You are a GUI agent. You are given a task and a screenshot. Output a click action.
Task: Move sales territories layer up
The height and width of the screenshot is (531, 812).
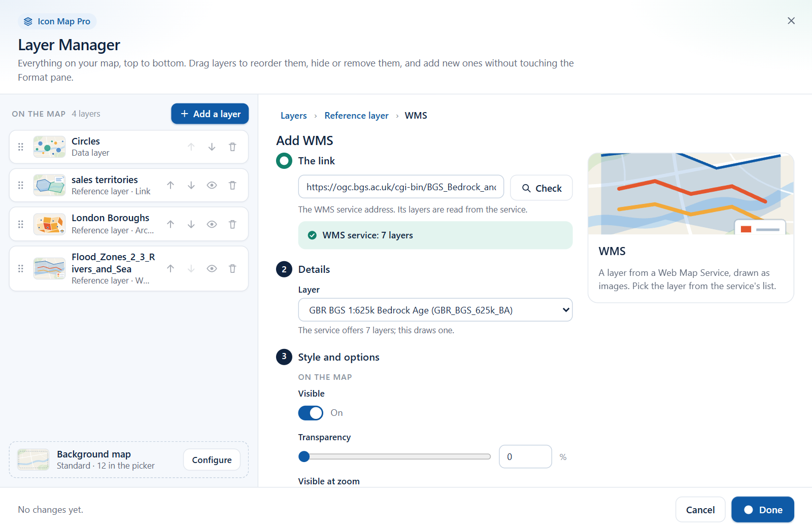click(x=171, y=186)
